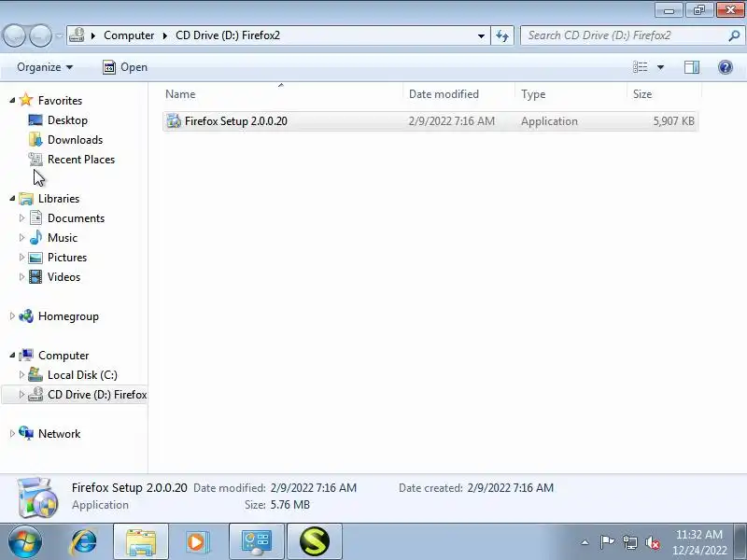Select Libraries in navigation pane
The height and width of the screenshot is (560, 747).
click(59, 199)
